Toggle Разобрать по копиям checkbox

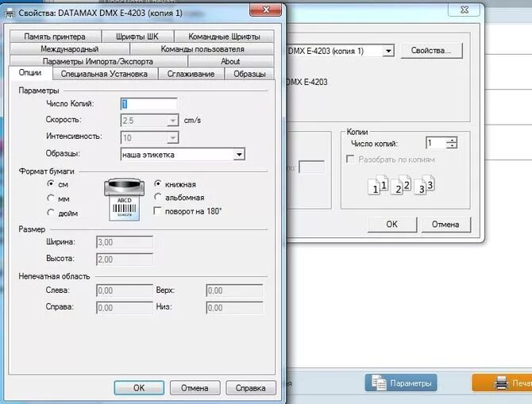tap(350, 159)
